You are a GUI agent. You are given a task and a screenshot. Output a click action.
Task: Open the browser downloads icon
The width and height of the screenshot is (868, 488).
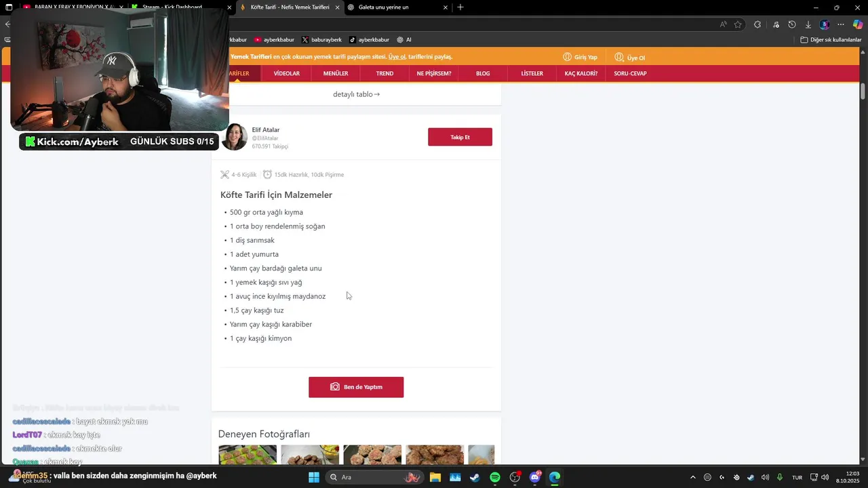(x=808, y=24)
